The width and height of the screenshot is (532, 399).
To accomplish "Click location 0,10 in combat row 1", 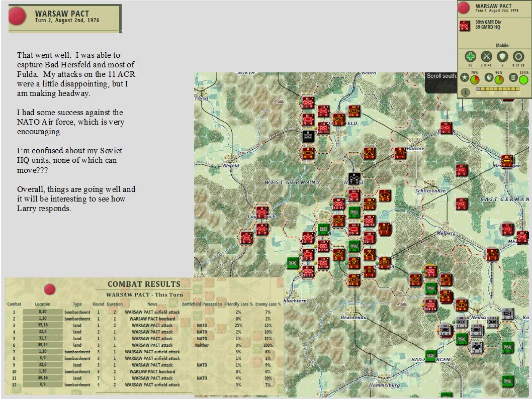I will click(43, 312).
